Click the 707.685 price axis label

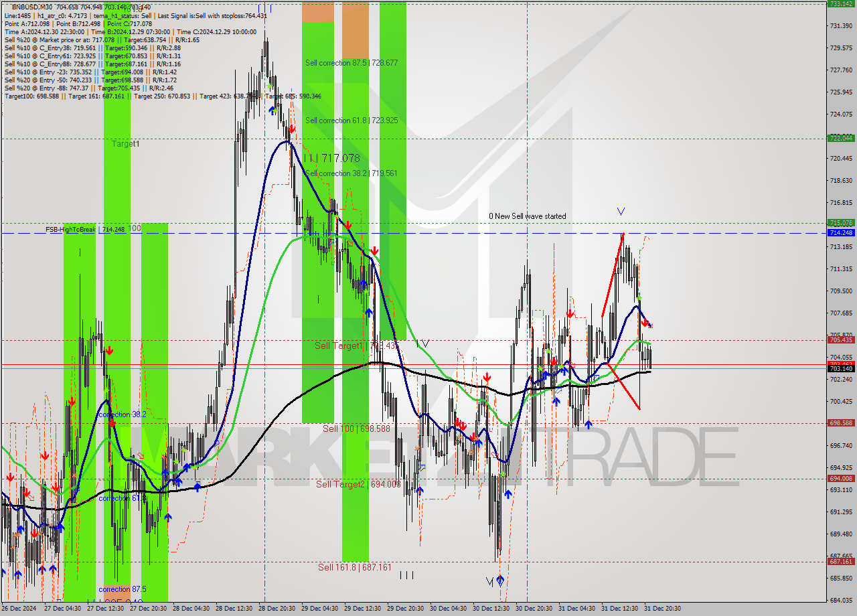tap(841, 313)
